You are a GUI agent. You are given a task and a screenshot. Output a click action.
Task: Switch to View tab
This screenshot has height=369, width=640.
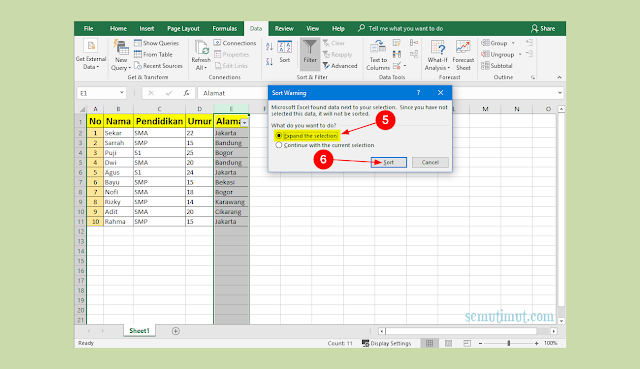click(x=313, y=29)
